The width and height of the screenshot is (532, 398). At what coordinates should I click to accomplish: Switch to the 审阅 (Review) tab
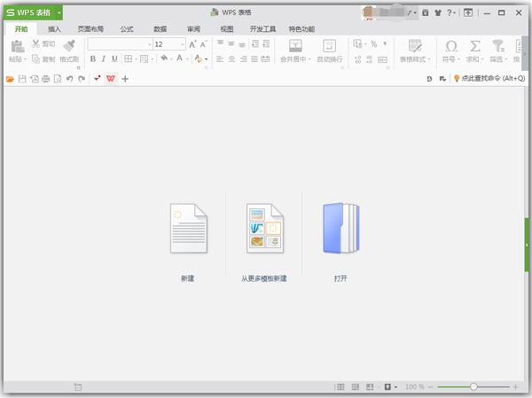coord(193,29)
